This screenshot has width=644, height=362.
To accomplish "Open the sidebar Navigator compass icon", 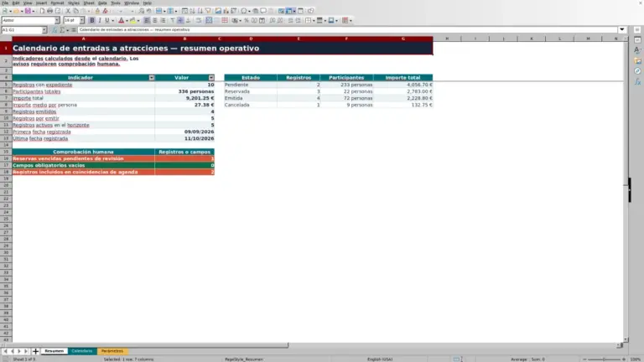I will pyautogui.click(x=637, y=71).
